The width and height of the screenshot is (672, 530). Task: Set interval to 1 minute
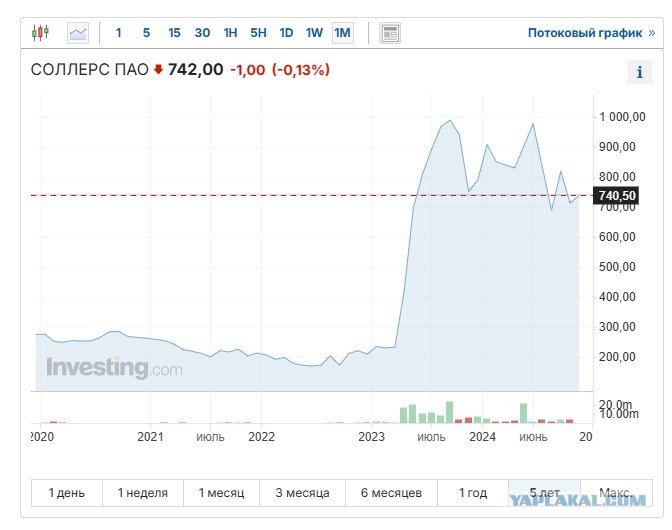(x=119, y=33)
